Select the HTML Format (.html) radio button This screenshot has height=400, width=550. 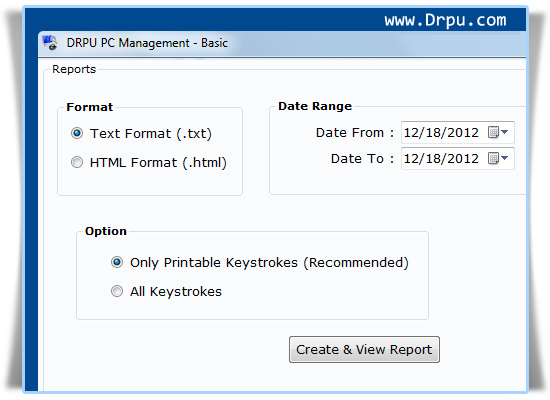(x=77, y=162)
